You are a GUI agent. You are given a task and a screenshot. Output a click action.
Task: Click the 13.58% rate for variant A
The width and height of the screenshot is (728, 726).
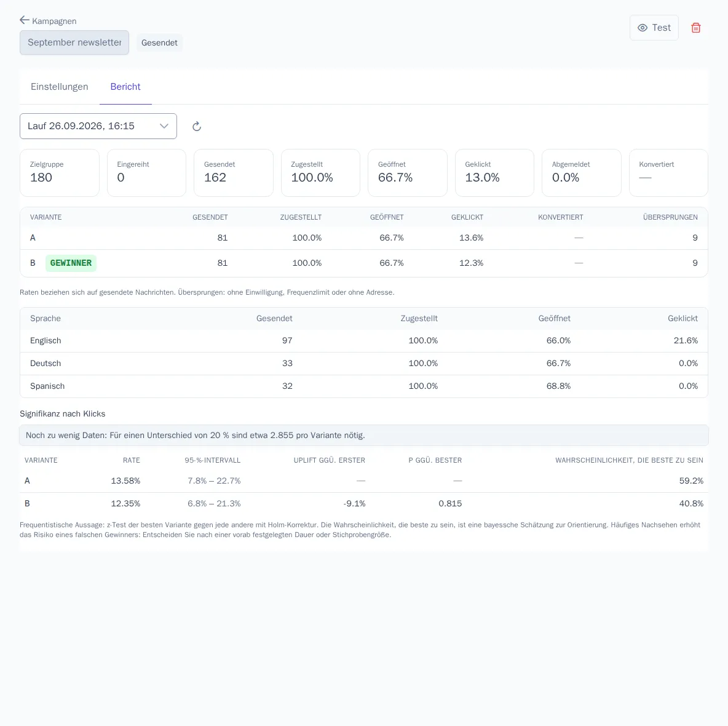point(125,481)
